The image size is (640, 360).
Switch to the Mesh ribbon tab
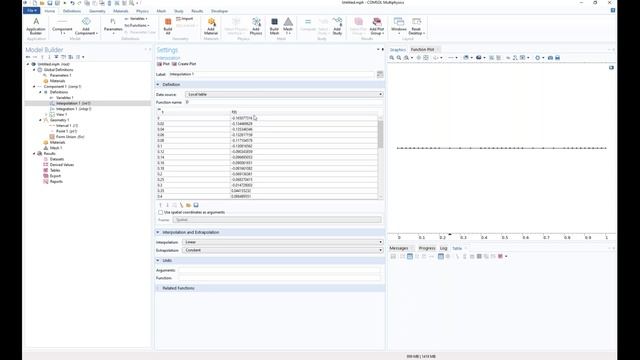click(161, 11)
